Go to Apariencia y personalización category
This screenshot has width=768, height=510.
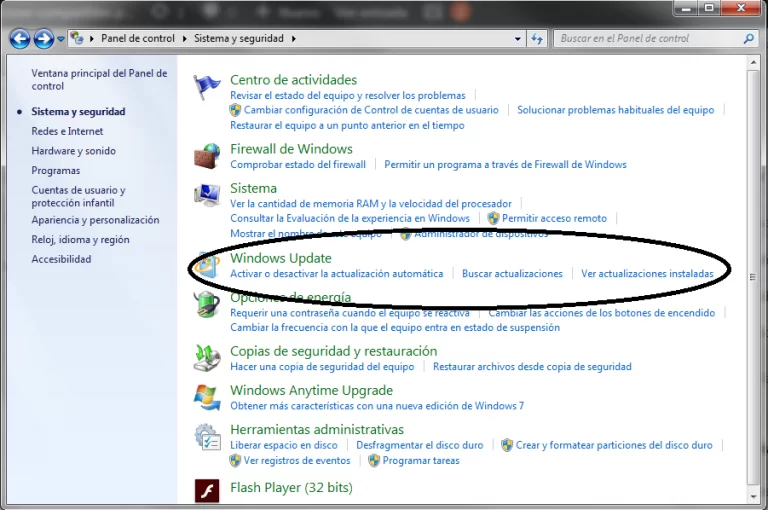(95, 220)
